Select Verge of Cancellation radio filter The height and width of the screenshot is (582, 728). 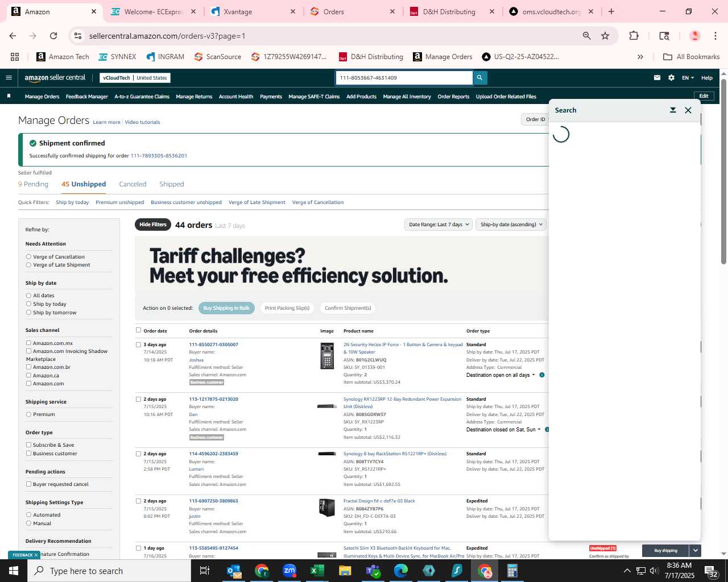click(x=28, y=257)
